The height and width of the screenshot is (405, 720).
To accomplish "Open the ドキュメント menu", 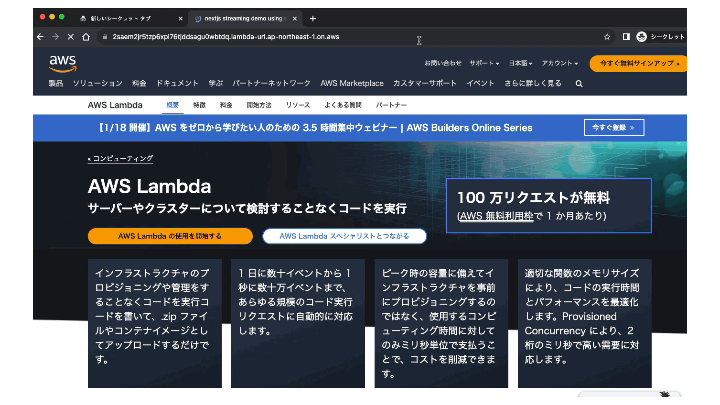I will point(177,83).
